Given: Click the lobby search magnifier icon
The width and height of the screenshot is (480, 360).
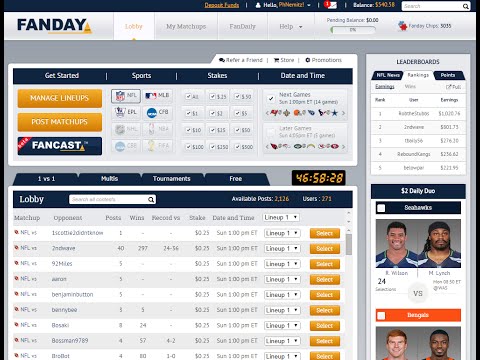Looking at the screenshot, I should (x=151, y=199).
